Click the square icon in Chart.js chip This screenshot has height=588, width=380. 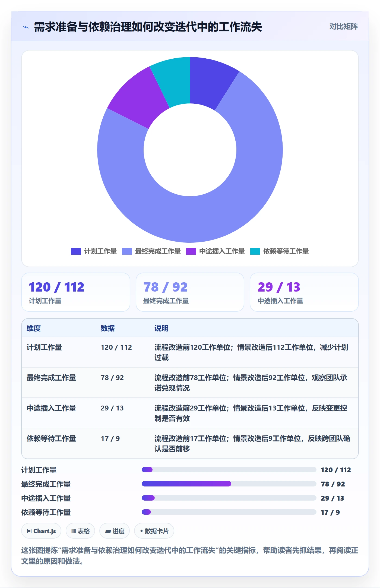coord(29,531)
